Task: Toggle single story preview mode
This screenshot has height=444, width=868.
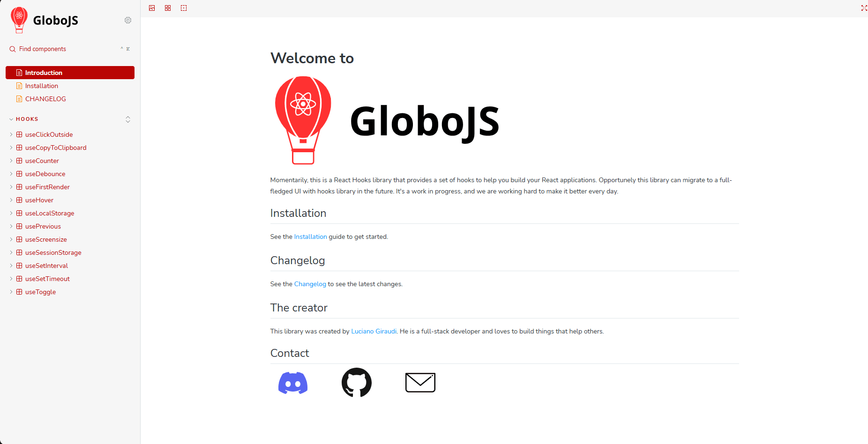Action: [x=183, y=8]
